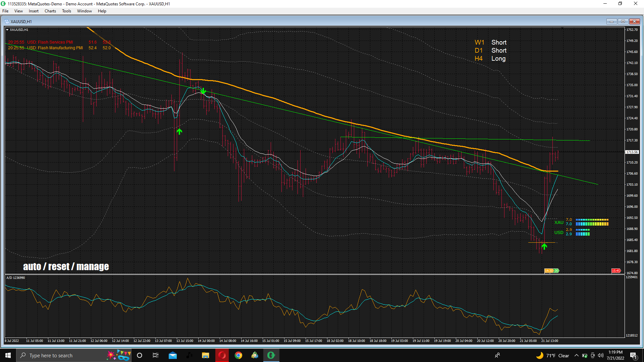The width and height of the screenshot is (644, 362).
Task: Click the orange 14:30 event time marker
Action: click(549, 271)
